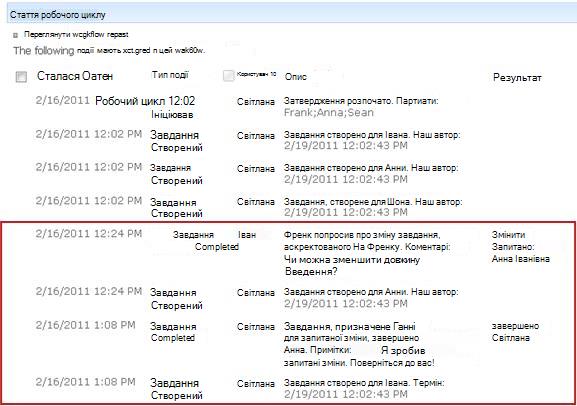The height and width of the screenshot is (406, 577).
Task: Click date 2/16/2011 1:08 PM in Completed row
Action: (x=85, y=325)
